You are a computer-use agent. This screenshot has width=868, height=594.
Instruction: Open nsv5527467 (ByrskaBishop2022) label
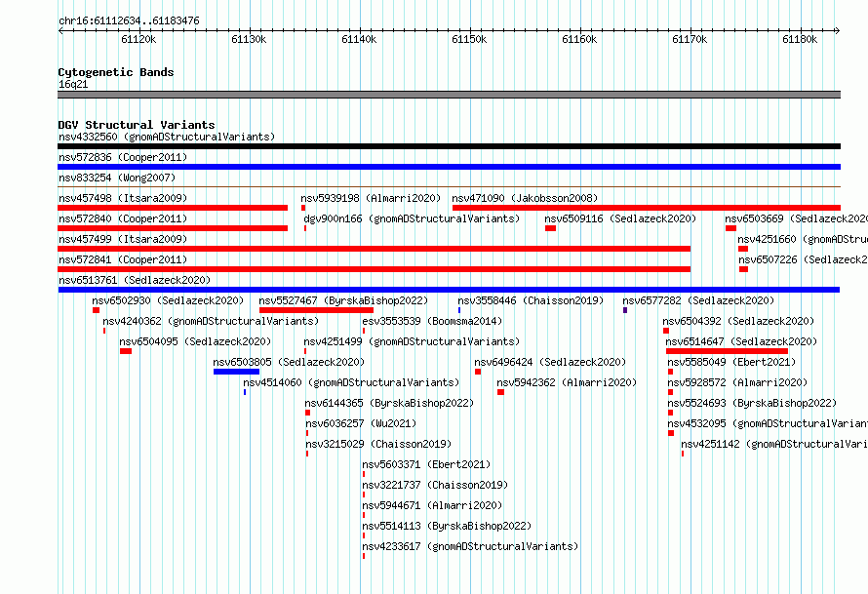click(x=343, y=300)
